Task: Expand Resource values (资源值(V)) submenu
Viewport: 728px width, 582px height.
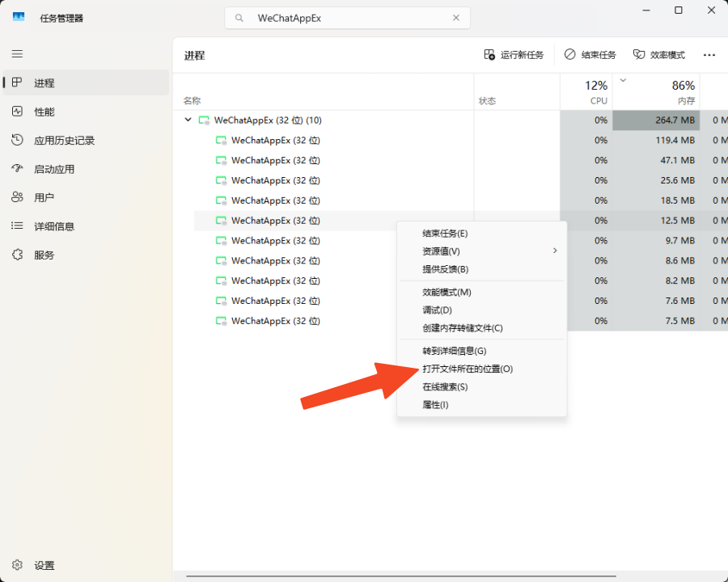Action: click(482, 251)
